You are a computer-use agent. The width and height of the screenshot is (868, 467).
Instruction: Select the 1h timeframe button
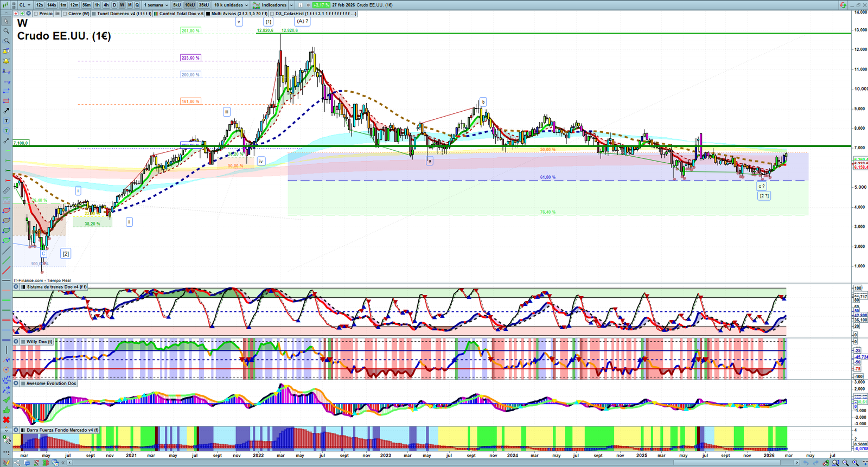[x=97, y=5]
